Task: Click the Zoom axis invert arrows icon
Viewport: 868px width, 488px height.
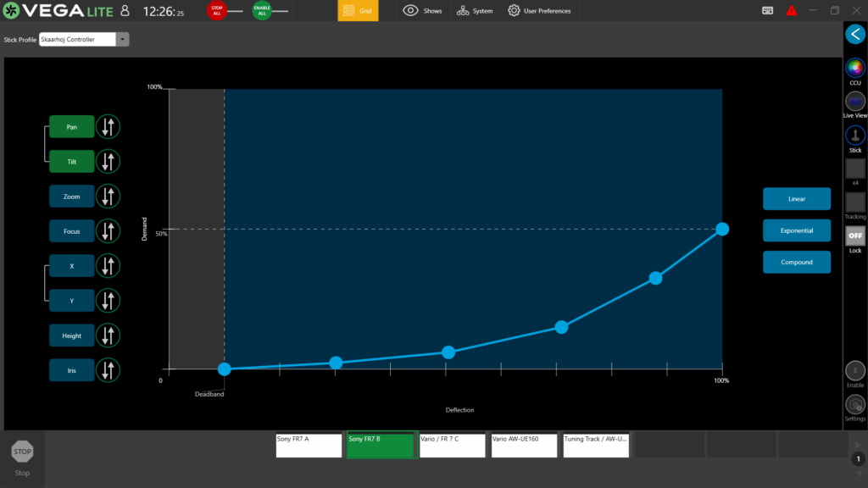Action: pyautogui.click(x=108, y=197)
